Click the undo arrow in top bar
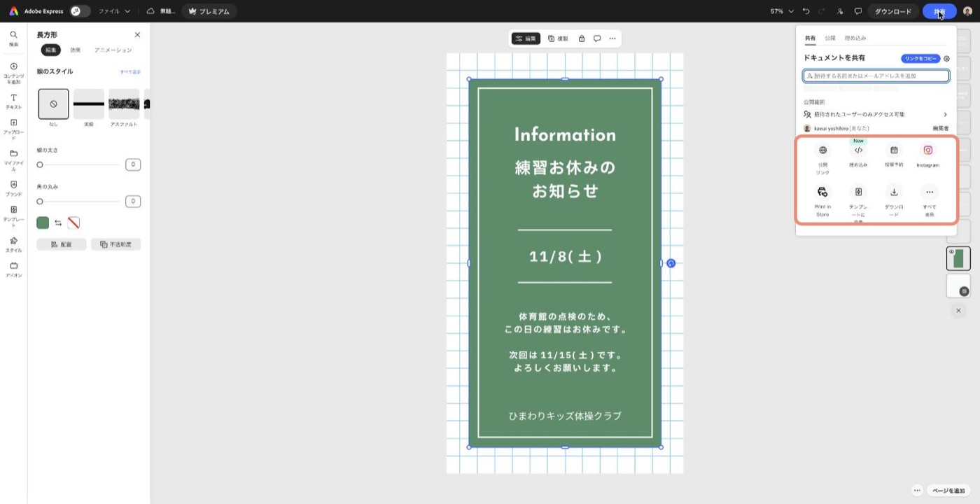The width and height of the screenshot is (980, 504). [x=806, y=11]
